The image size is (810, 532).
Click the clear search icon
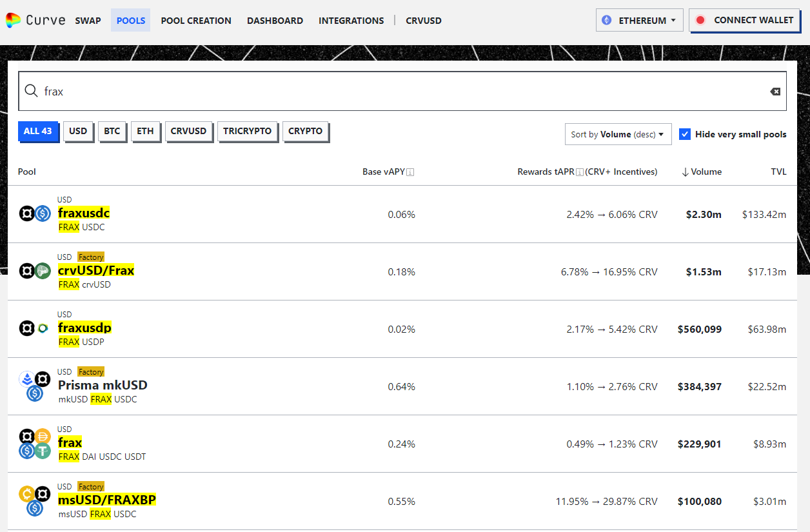click(x=775, y=92)
